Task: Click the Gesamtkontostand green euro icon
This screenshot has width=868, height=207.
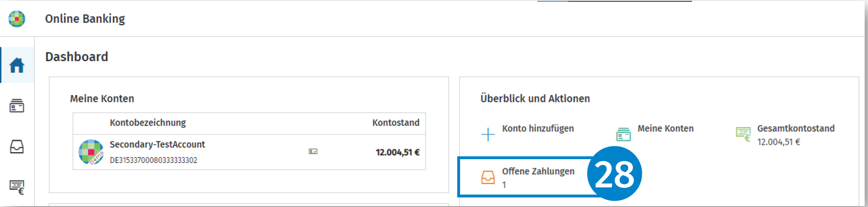Action: coord(743,134)
